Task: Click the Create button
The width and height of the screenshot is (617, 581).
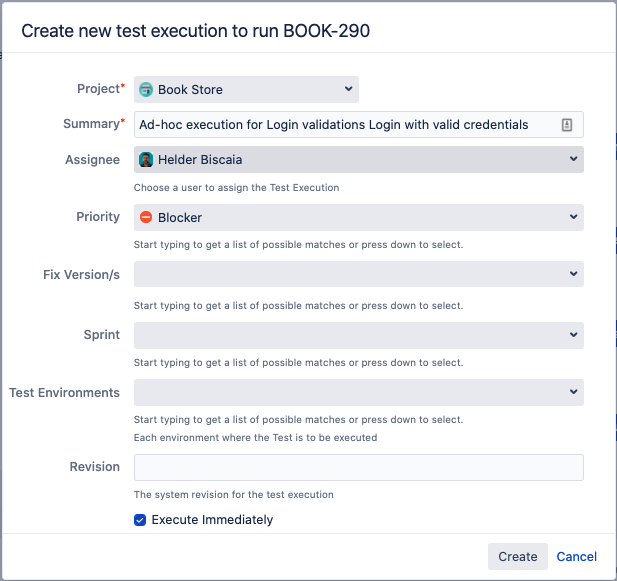Action: coord(517,556)
